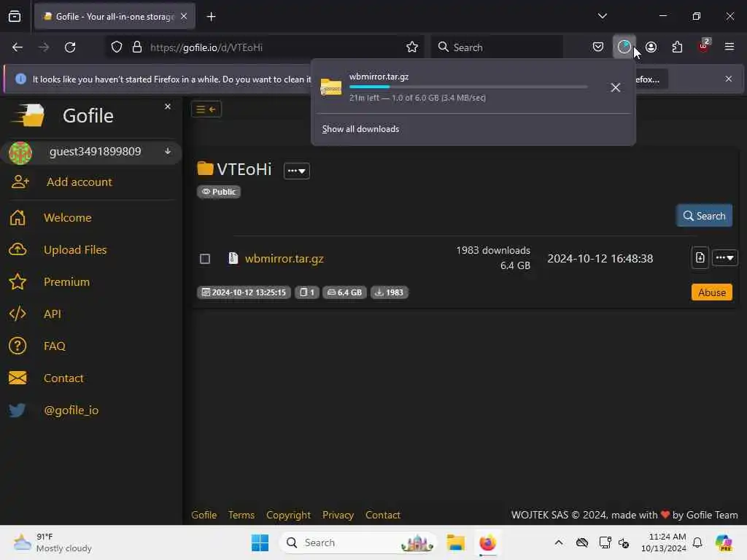Open the API page
The image size is (747, 560).
53,314
